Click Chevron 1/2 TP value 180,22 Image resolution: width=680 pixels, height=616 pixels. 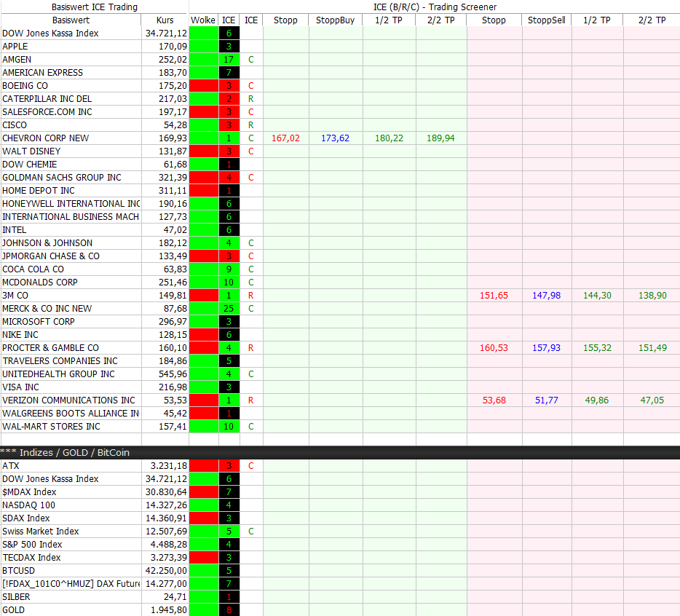tap(389, 138)
